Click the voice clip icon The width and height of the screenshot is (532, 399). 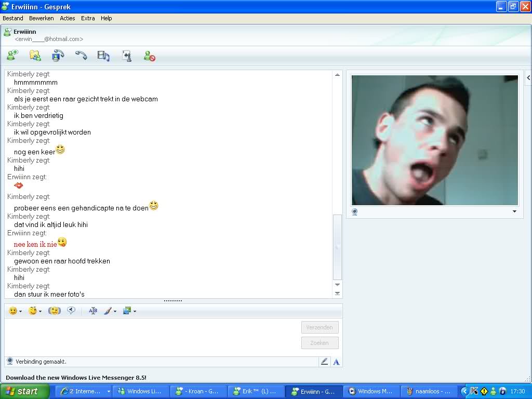coord(71,311)
